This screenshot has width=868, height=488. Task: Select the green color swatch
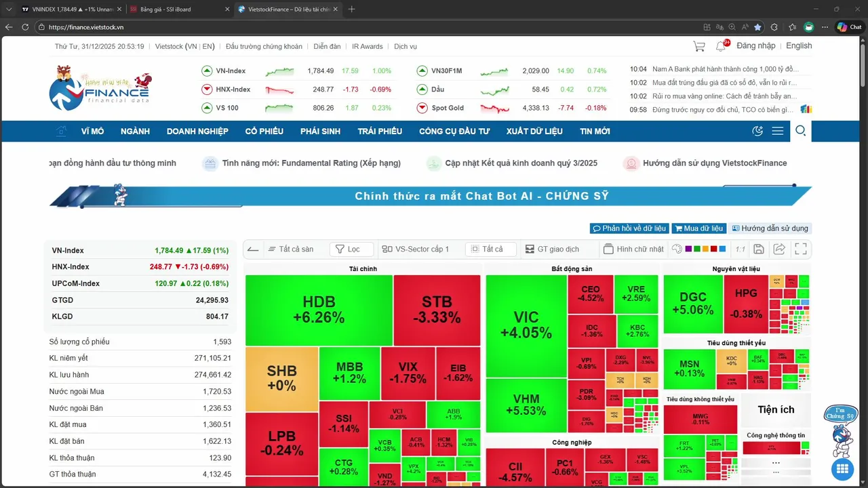pyautogui.click(x=697, y=249)
